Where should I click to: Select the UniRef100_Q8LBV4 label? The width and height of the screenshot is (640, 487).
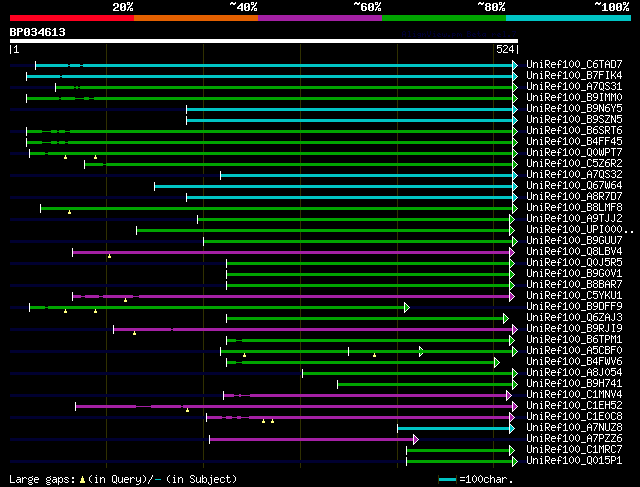(574, 252)
